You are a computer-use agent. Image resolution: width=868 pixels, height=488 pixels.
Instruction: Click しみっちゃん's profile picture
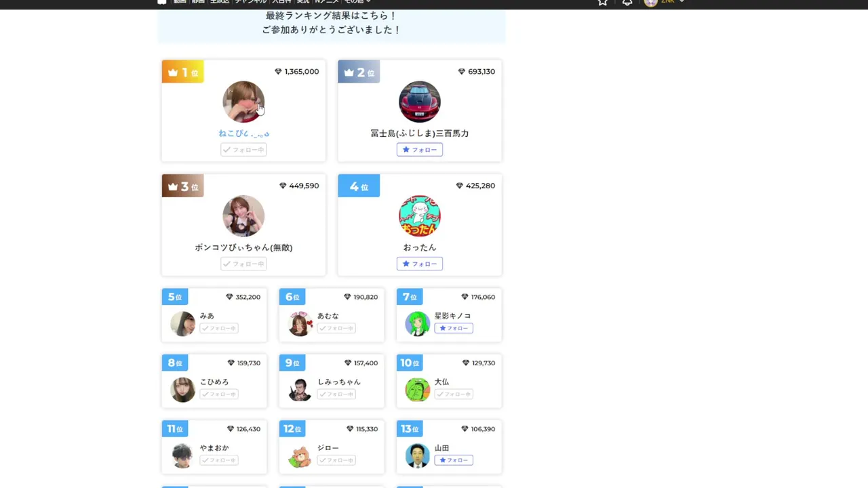click(300, 389)
